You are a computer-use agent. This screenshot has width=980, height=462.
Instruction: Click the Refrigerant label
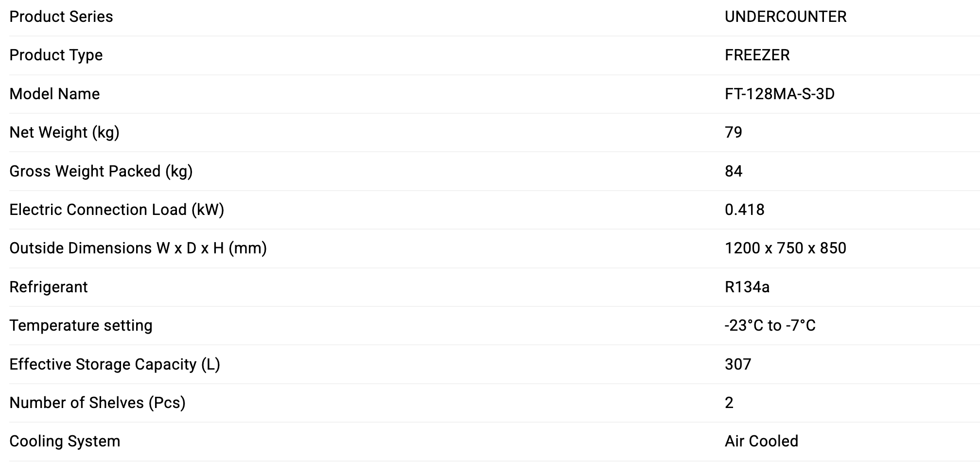(49, 287)
